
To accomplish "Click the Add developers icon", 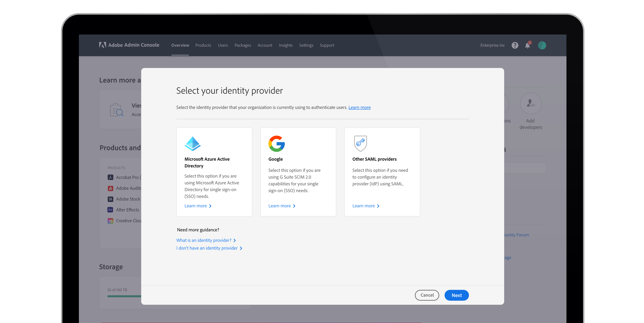I will (x=531, y=103).
